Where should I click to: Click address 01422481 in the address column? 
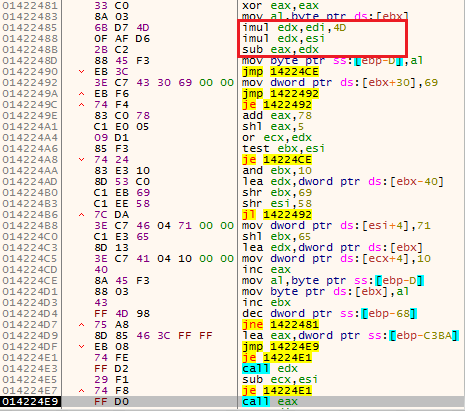coord(30,6)
